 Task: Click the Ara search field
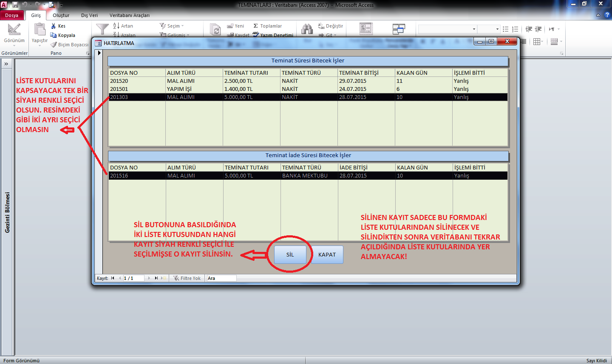click(221, 278)
